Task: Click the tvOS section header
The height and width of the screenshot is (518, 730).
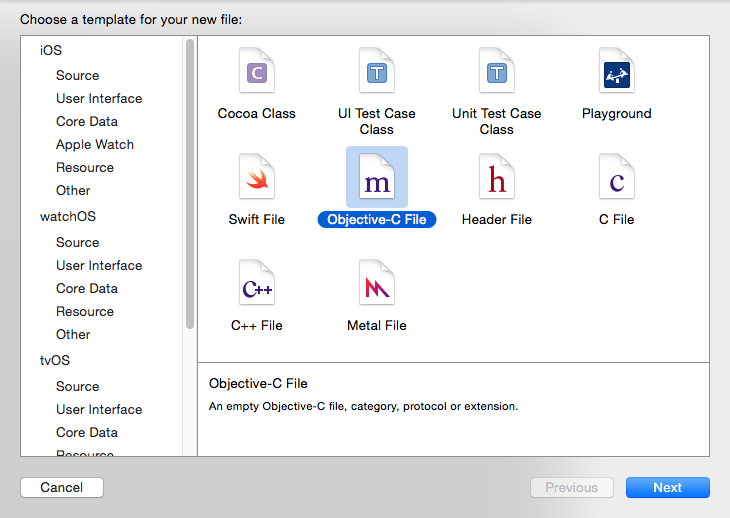Action: tap(55, 360)
